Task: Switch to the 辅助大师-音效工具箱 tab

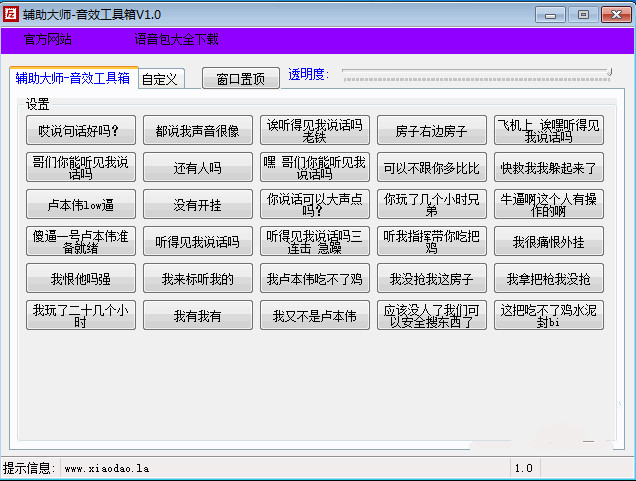Action: click(x=73, y=77)
